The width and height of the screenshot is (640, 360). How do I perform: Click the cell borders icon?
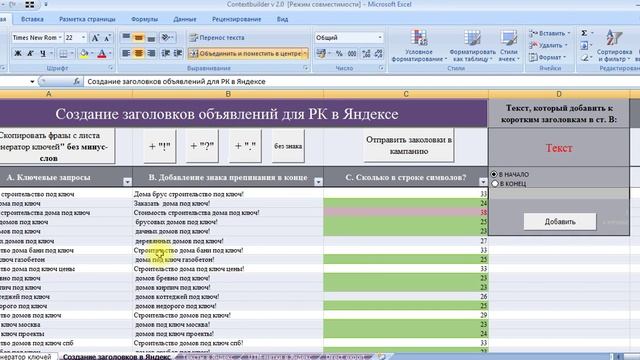(x=63, y=53)
